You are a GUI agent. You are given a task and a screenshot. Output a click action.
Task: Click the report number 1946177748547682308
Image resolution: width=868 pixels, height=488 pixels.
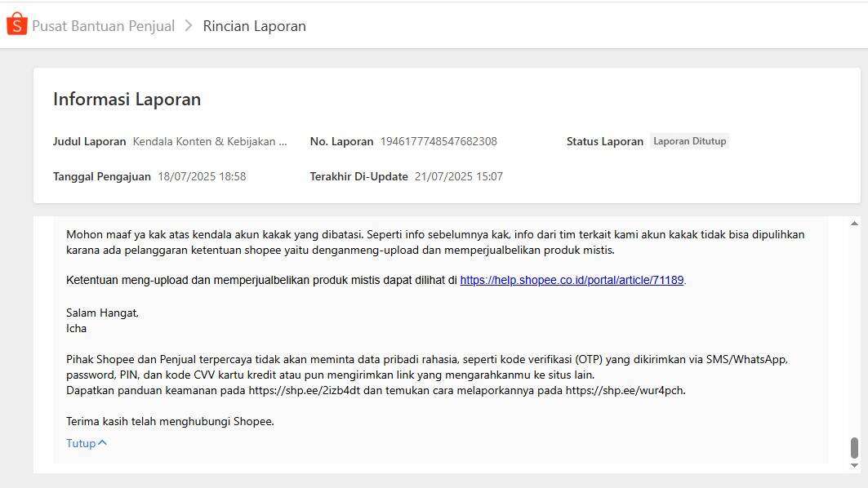click(x=438, y=141)
